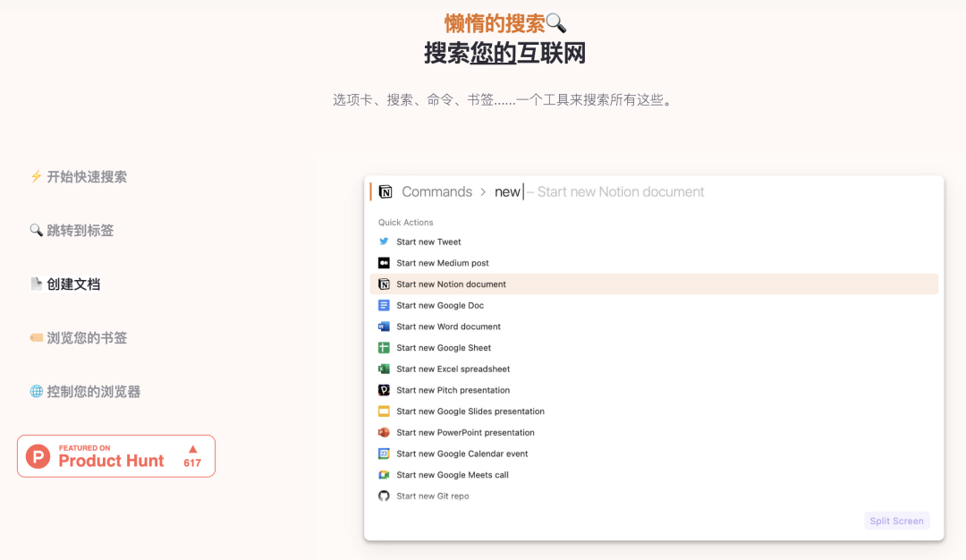Click the magnifier icon beside 跳转到标签
Viewport: 966px width, 560px height.
tap(37, 231)
